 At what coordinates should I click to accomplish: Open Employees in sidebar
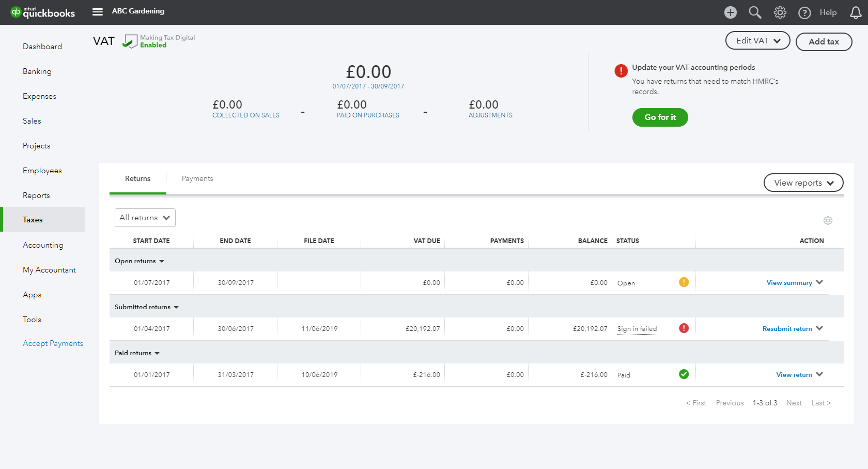point(42,171)
